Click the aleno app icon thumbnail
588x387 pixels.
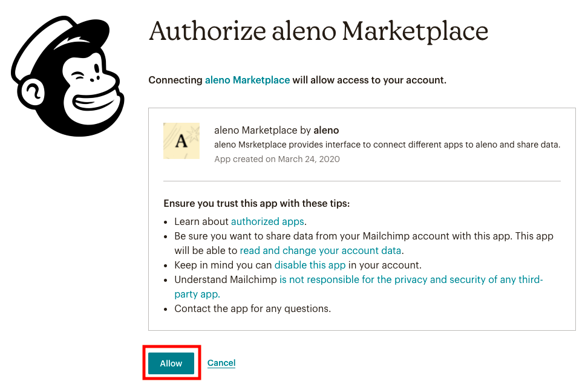181,141
